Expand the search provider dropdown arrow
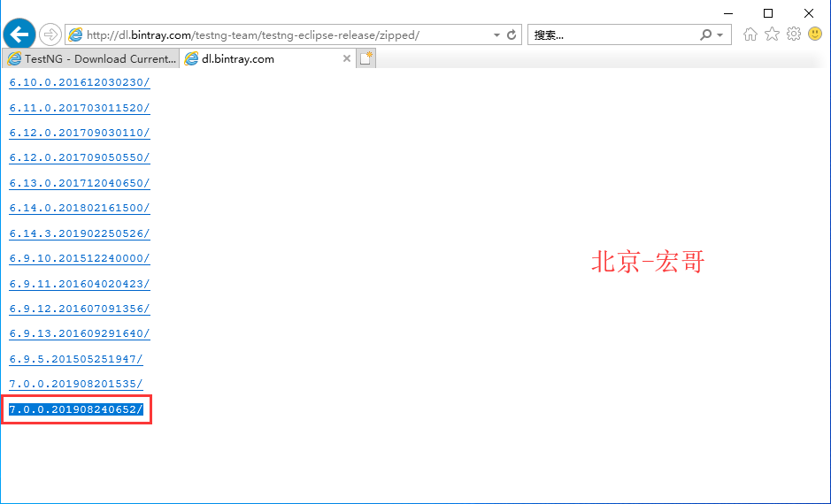 coord(719,35)
